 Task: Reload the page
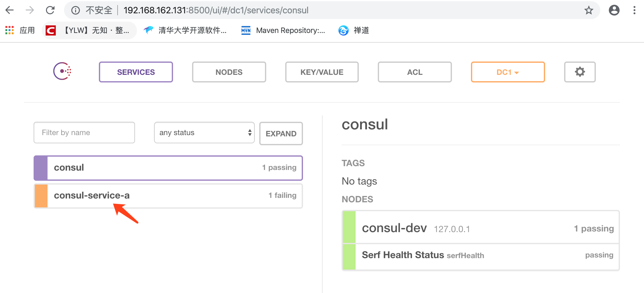(x=50, y=10)
